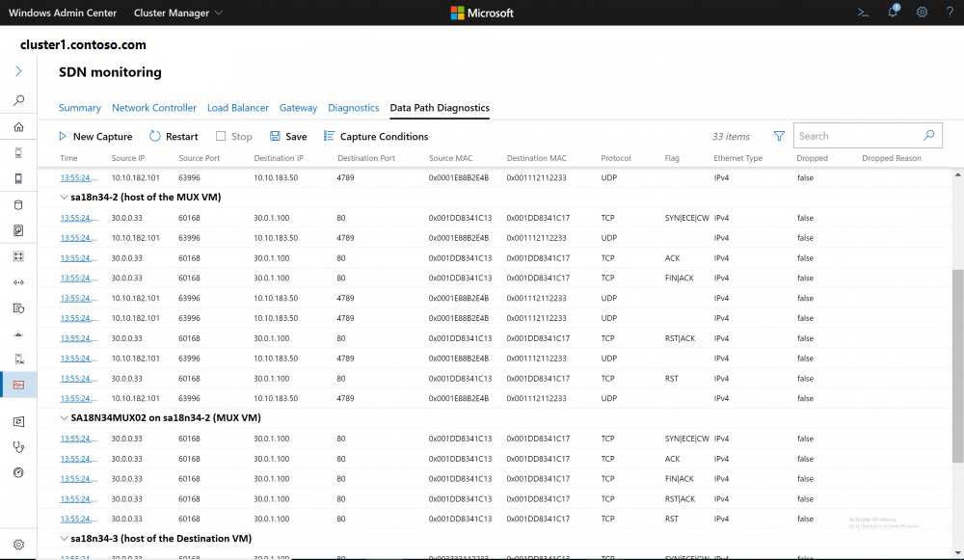Sort by Source IP column header

[128, 158]
